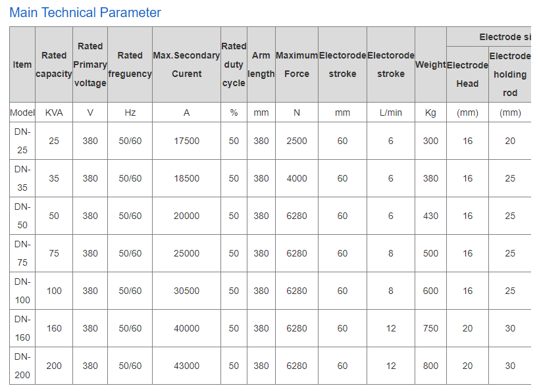Click the Electrode Head sub-header
The width and height of the screenshot is (539, 392).
467,74
